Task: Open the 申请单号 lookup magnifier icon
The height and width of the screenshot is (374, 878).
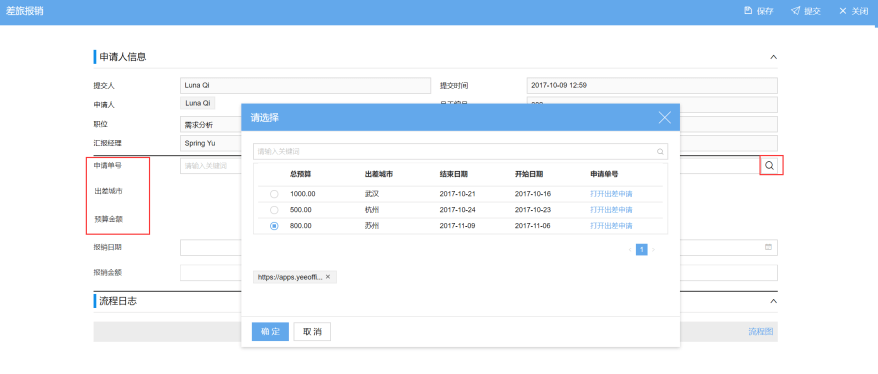Action: [x=770, y=165]
